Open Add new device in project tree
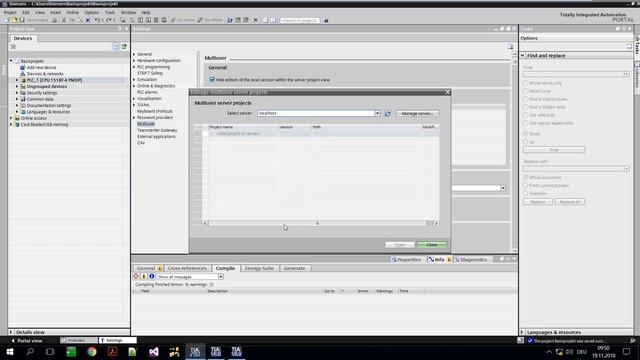Image resolution: width=640 pixels, height=360 pixels. coord(41,67)
